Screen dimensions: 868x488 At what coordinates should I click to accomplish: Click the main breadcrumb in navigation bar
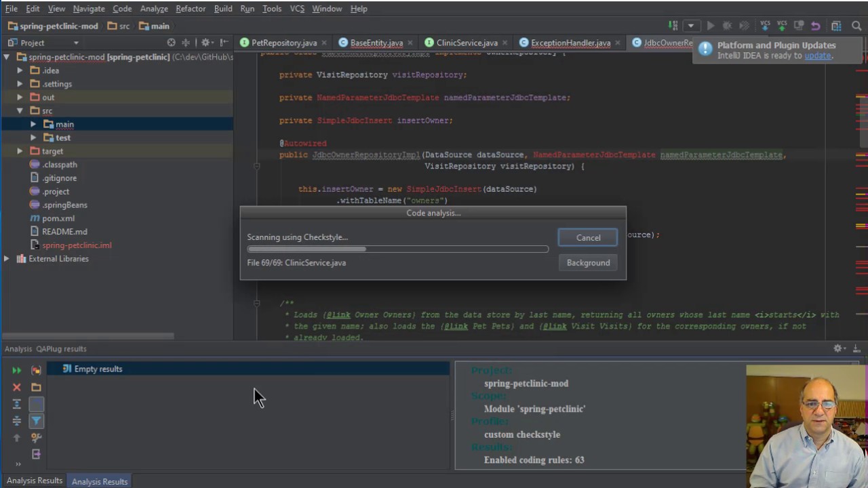point(155,26)
